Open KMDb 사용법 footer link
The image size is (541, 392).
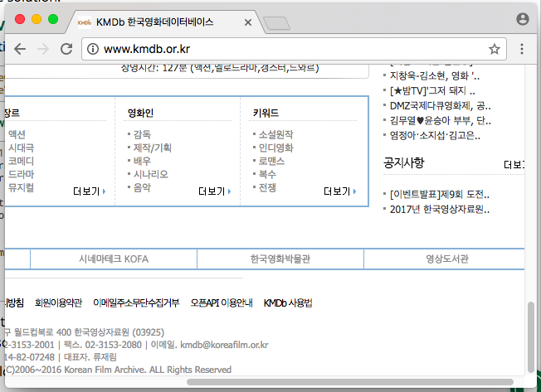(288, 302)
